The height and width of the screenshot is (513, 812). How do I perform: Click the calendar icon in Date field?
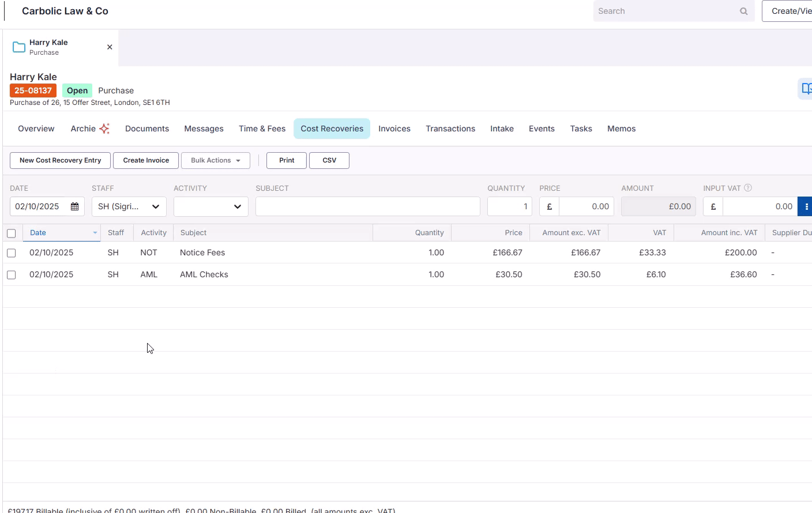(x=74, y=206)
